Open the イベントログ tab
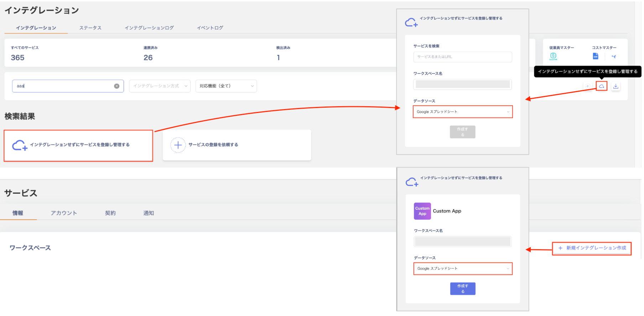The height and width of the screenshot is (316, 644). click(x=210, y=28)
